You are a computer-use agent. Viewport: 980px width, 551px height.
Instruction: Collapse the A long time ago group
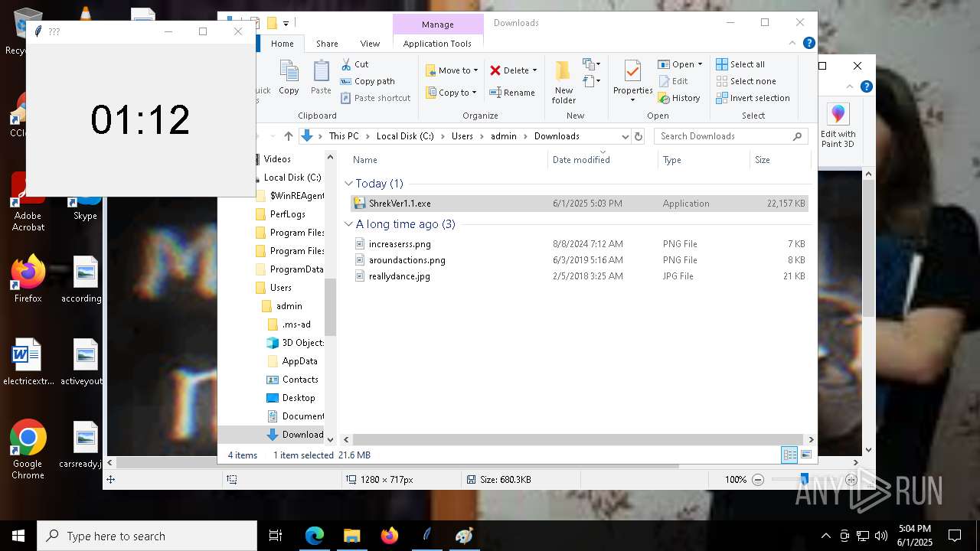(x=348, y=224)
